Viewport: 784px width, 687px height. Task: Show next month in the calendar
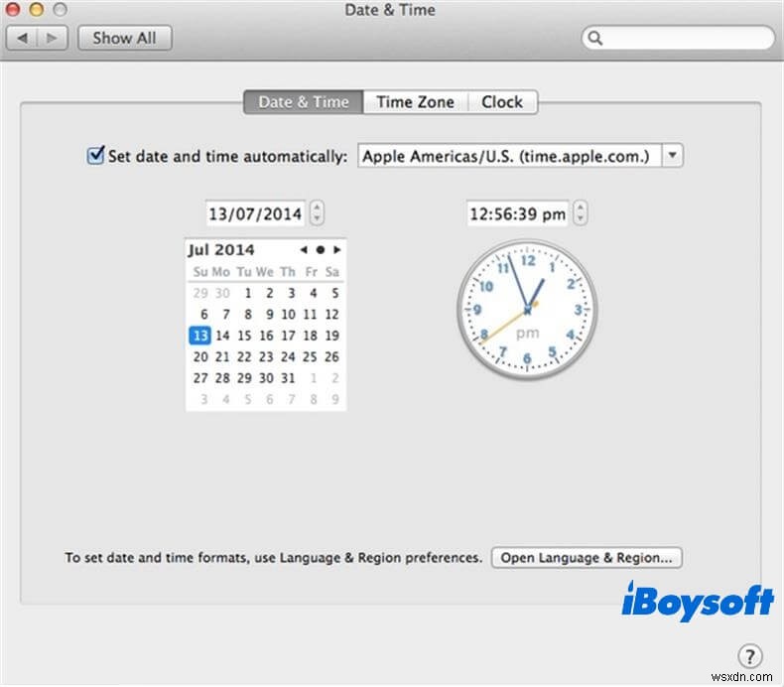coord(337,249)
